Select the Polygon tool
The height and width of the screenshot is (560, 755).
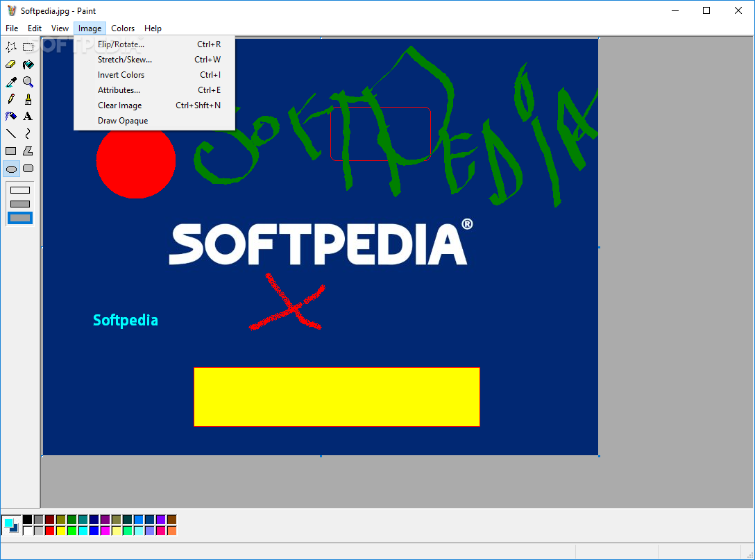(x=28, y=151)
